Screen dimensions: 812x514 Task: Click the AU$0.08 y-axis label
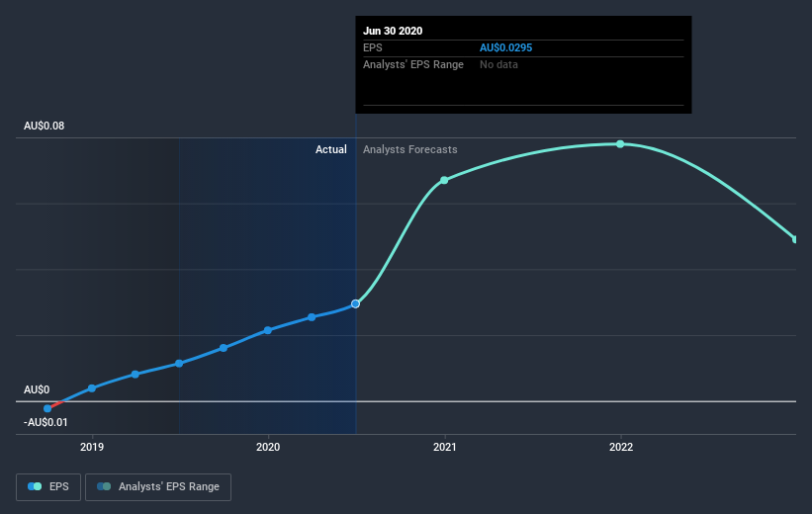point(45,126)
